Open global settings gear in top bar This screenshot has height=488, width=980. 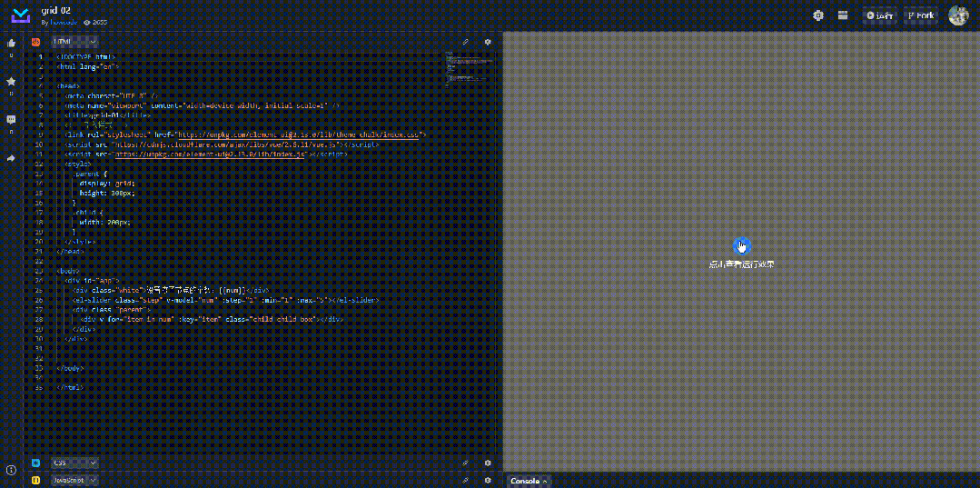tap(818, 15)
